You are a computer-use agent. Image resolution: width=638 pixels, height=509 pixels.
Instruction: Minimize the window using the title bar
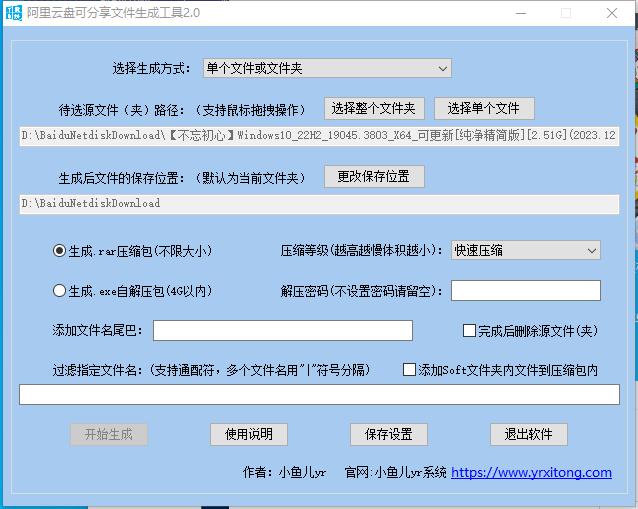pyautogui.click(x=521, y=13)
